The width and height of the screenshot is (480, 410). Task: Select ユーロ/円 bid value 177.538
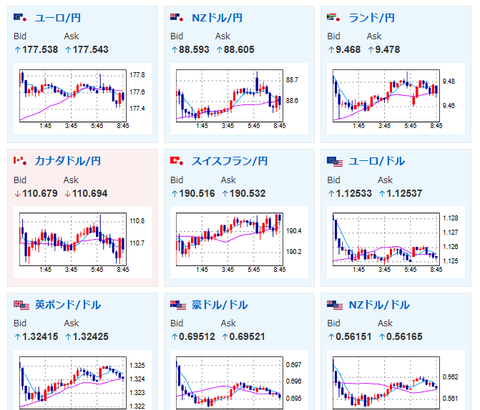click(x=40, y=50)
